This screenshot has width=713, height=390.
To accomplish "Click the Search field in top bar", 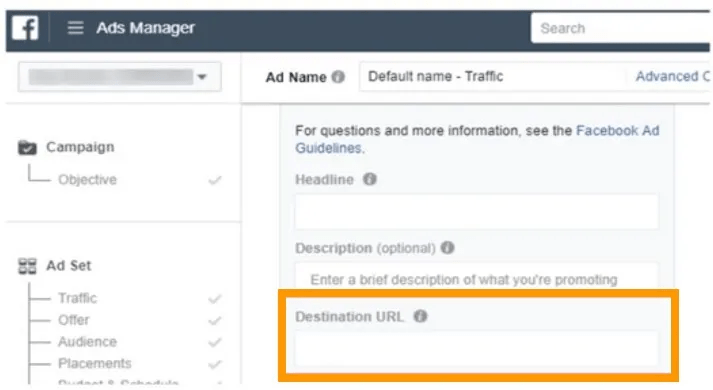I will click(620, 28).
